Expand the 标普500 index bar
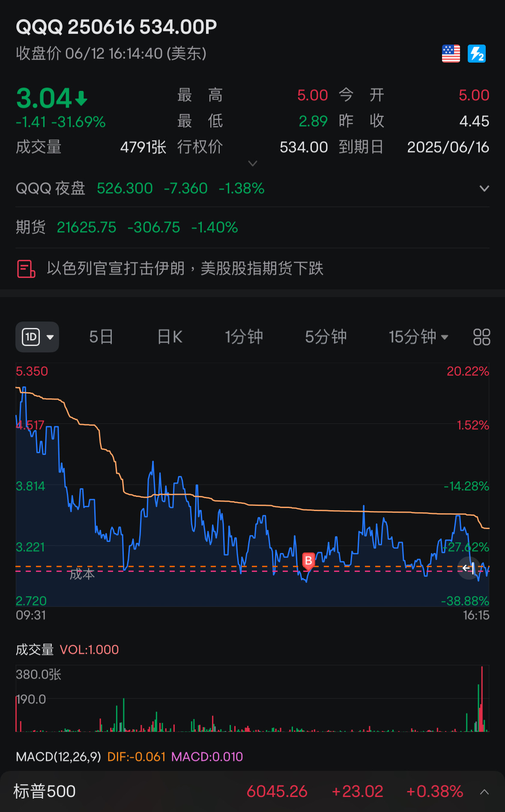The image size is (505, 812). (484, 792)
